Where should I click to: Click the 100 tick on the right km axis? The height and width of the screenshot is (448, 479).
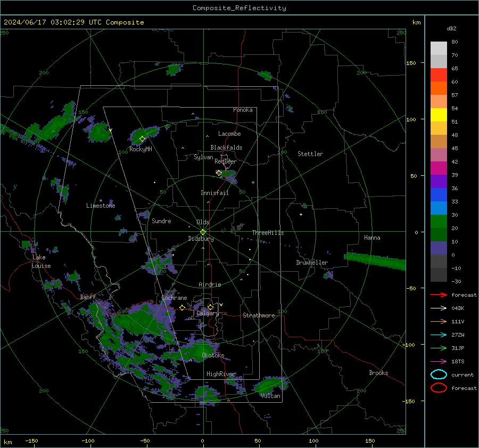click(x=411, y=119)
